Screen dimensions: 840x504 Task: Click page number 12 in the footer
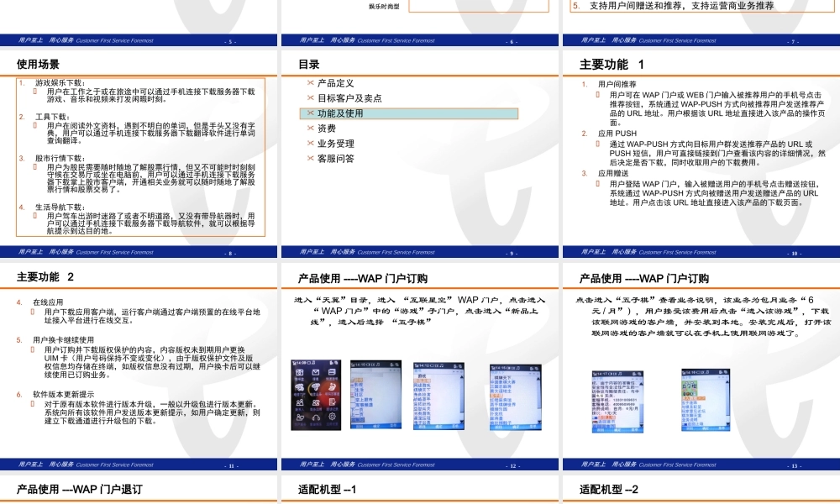point(512,466)
